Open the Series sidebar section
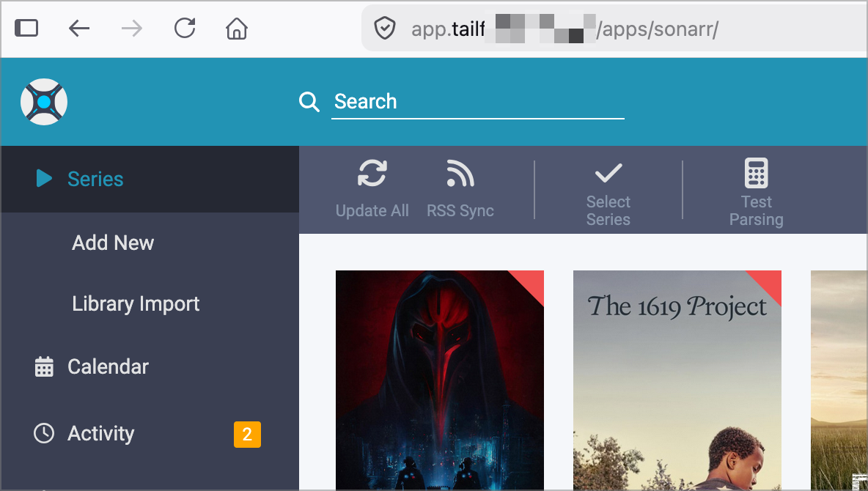The width and height of the screenshot is (868, 491). click(x=150, y=179)
